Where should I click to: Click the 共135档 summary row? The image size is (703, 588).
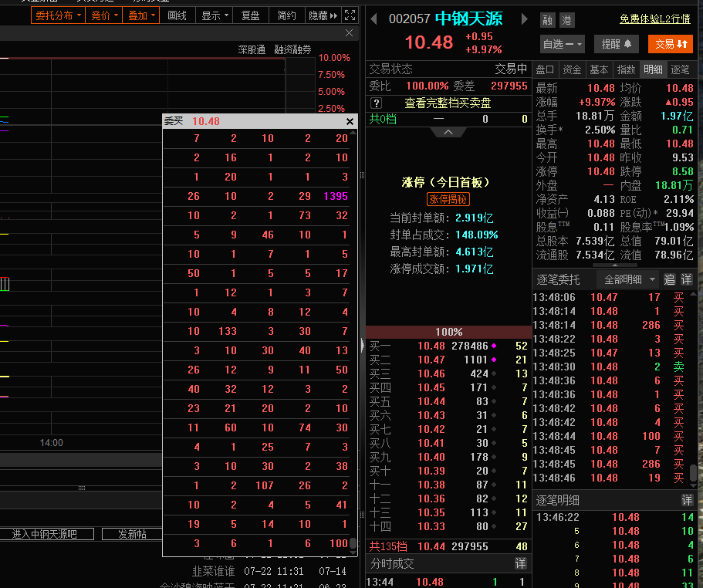[x=449, y=546]
